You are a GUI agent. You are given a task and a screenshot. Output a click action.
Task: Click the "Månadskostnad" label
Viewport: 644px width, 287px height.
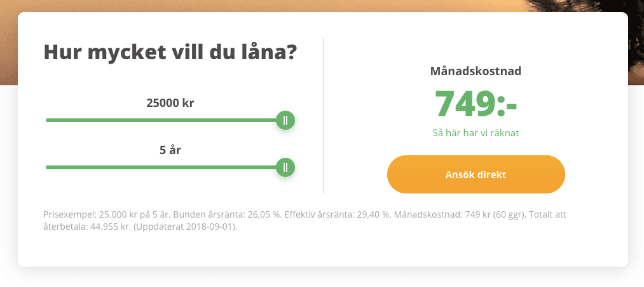(476, 71)
